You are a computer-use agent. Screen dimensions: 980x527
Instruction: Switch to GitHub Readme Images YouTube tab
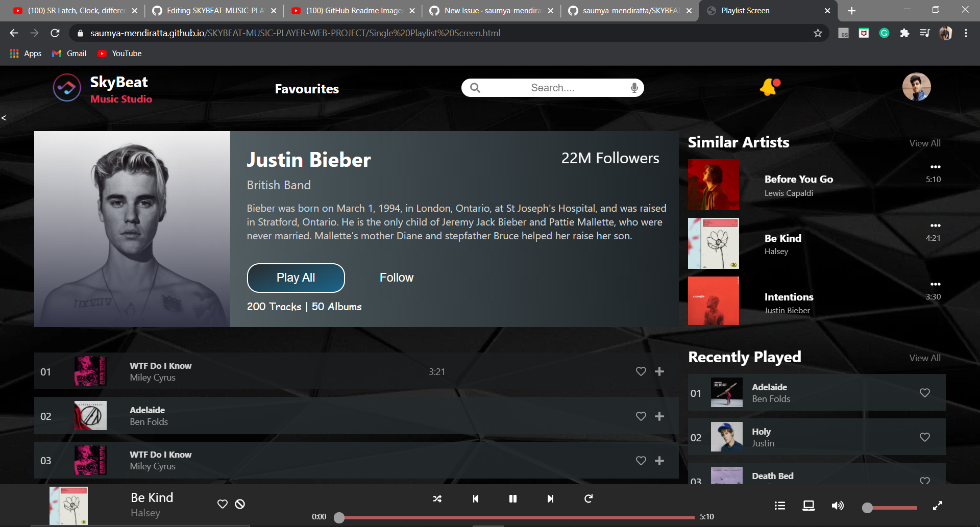(354, 11)
